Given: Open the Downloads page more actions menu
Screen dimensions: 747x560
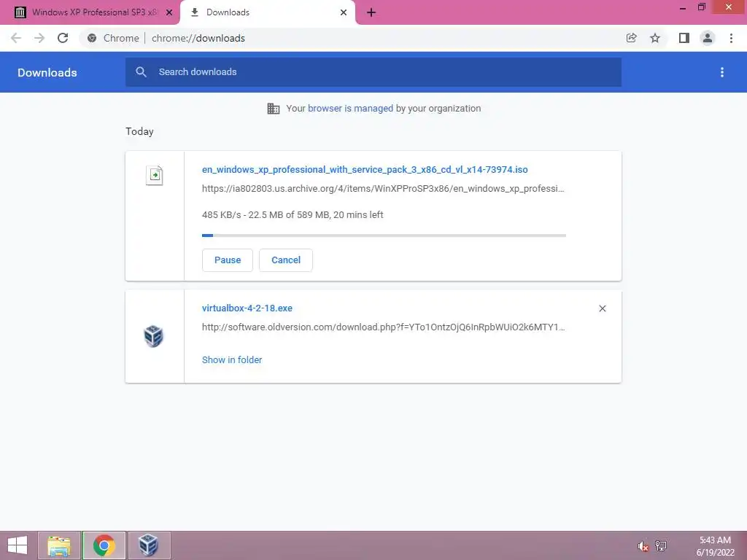Looking at the screenshot, I should (x=722, y=72).
